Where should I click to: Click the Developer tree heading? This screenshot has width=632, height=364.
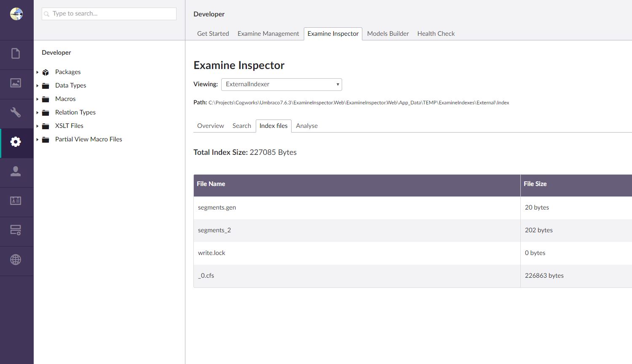tap(56, 53)
